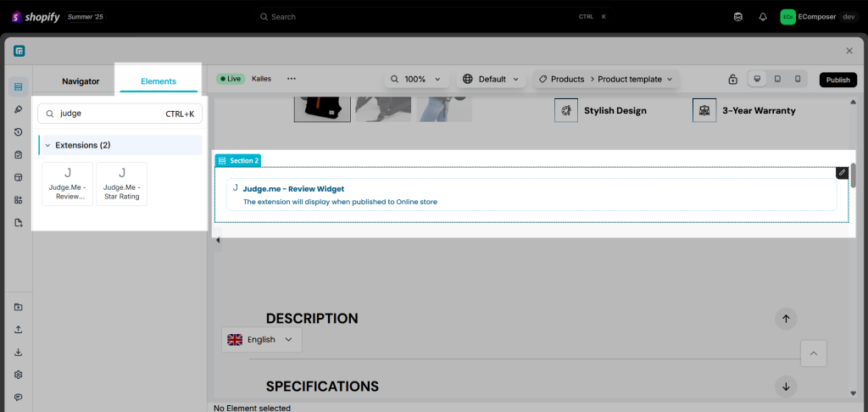Open the Default language dropdown
Image resolution: width=868 pixels, height=412 pixels.
[491, 79]
